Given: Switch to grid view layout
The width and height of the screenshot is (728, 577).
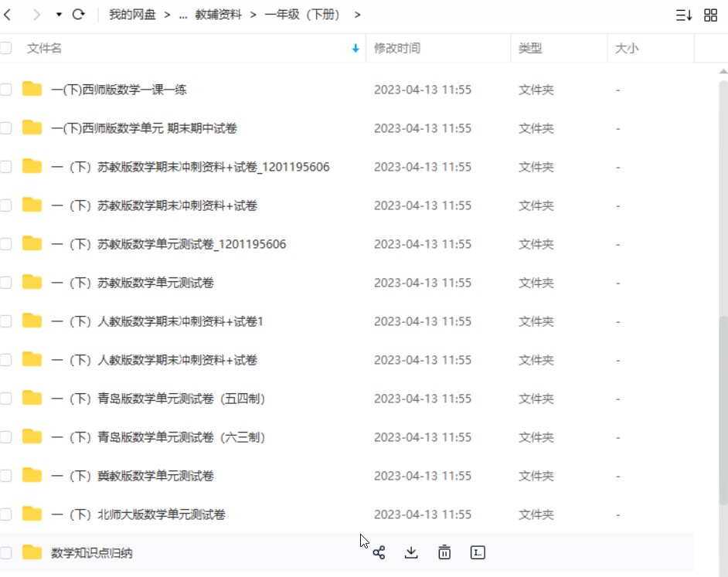Looking at the screenshot, I should tap(710, 15).
